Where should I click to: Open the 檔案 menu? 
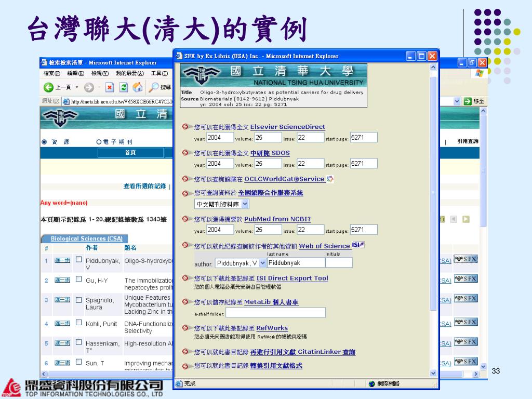[x=51, y=73]
